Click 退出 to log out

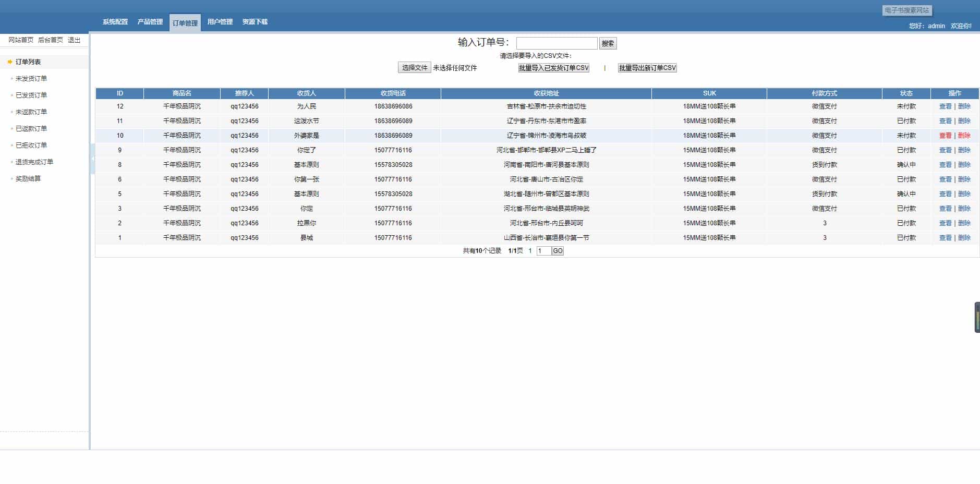coord(74,40)
